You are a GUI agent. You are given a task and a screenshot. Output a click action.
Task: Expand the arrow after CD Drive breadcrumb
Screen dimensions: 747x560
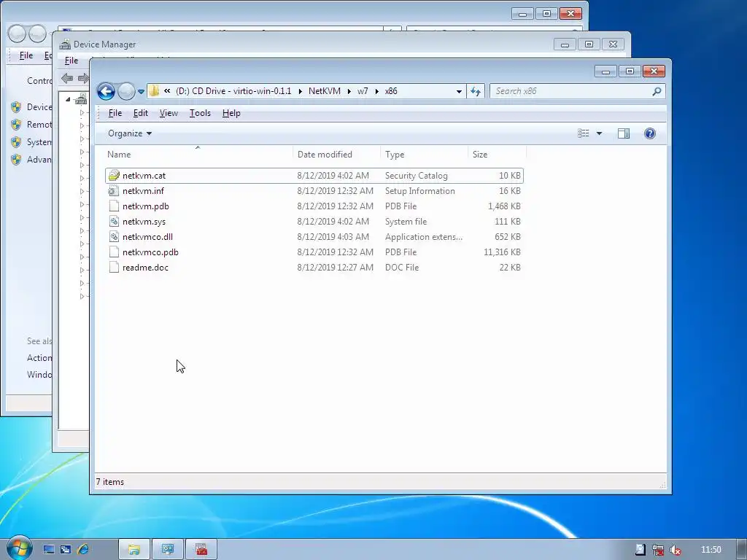click(x=300, y=91)
